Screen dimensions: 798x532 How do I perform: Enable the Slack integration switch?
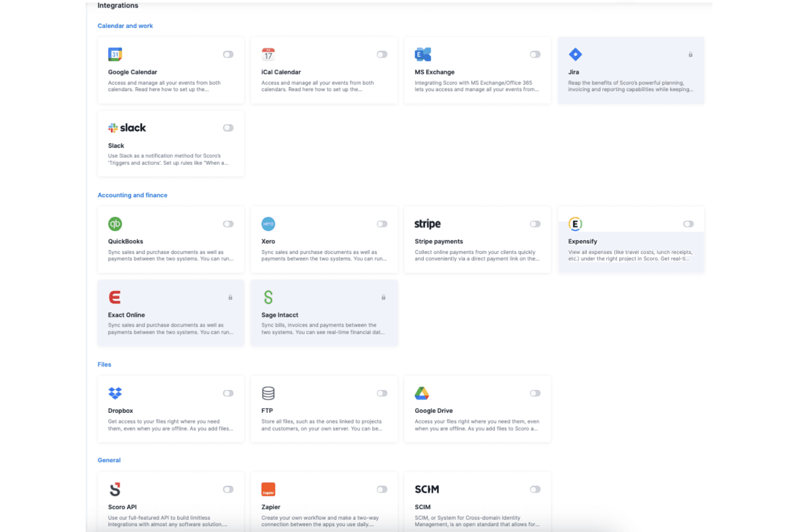pos(228,128)
